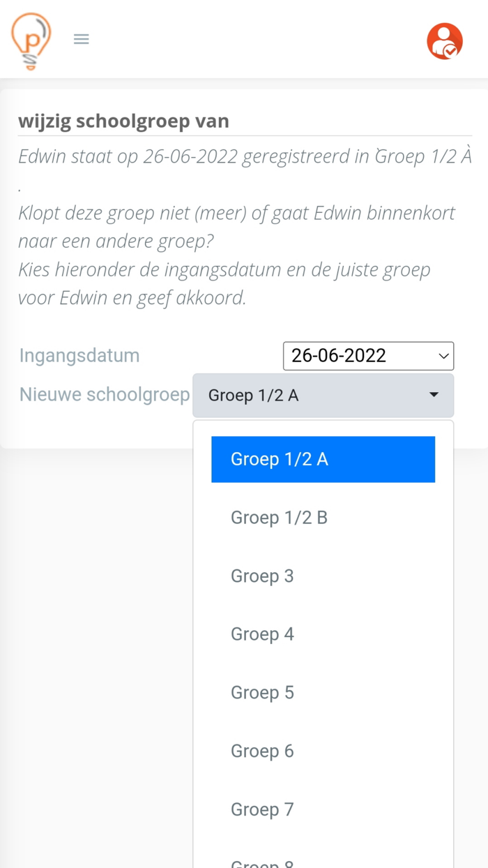Click the chevron on the date selector
Viewport: 488px width, 868px height.
[x=443, y=356]
